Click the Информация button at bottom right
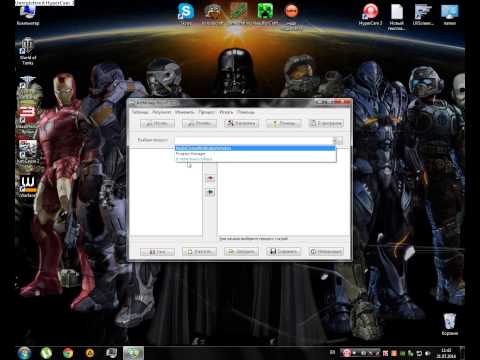Viewport: 480px width, 360px height. point(326,252)
